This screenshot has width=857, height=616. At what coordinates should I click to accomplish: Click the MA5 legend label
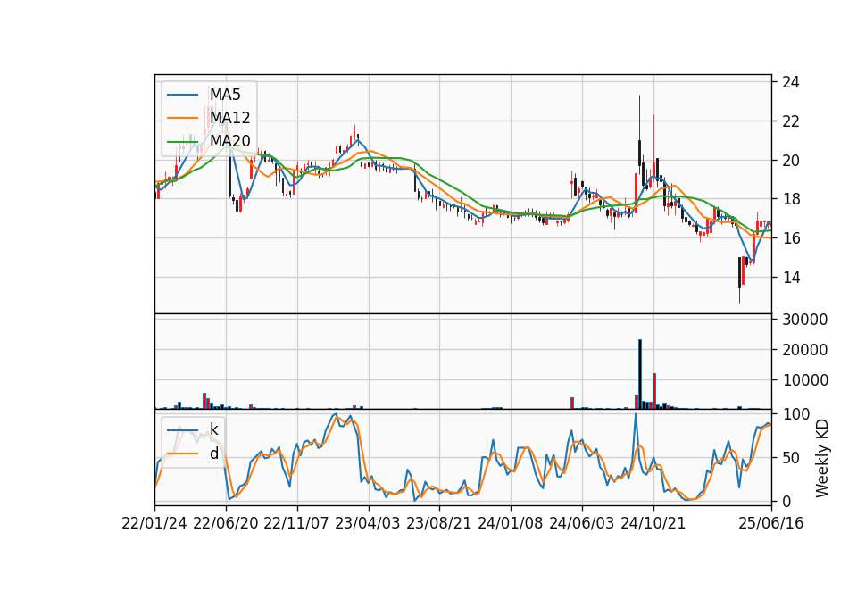[225, 95]
